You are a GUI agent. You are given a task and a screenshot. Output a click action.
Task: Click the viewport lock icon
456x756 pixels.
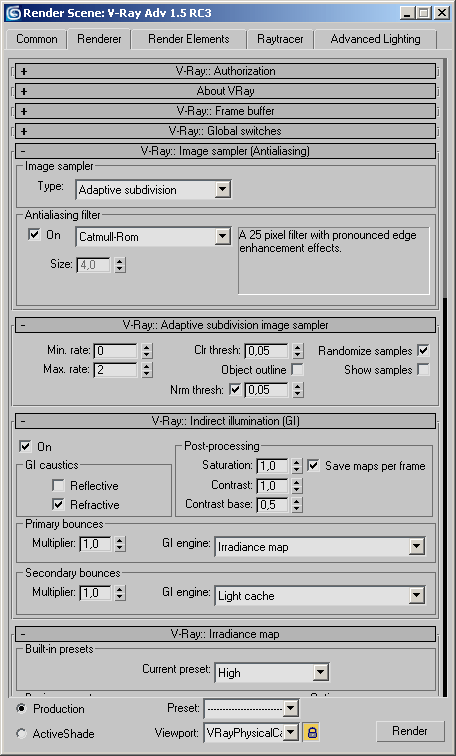[312, 733]
